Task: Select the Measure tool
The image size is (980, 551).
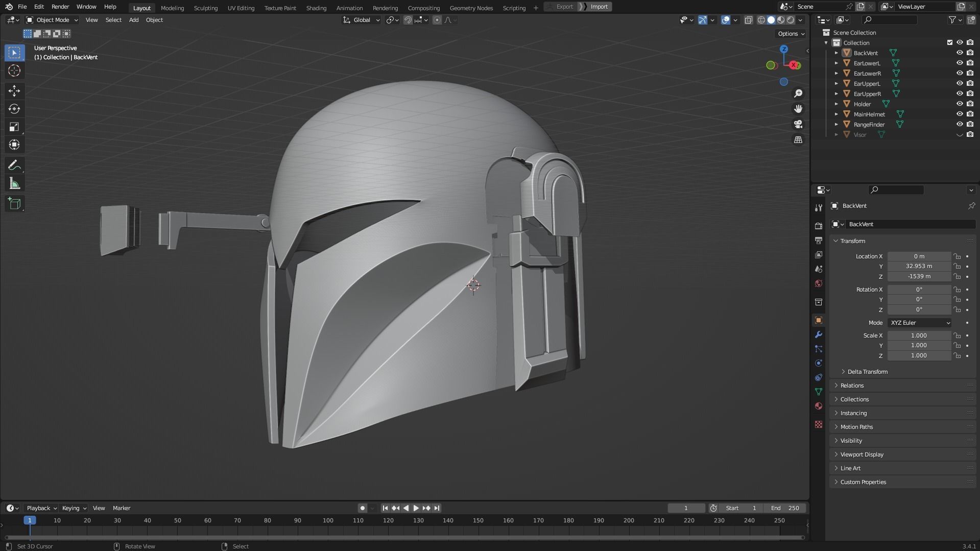Action: tap(14, 183)
